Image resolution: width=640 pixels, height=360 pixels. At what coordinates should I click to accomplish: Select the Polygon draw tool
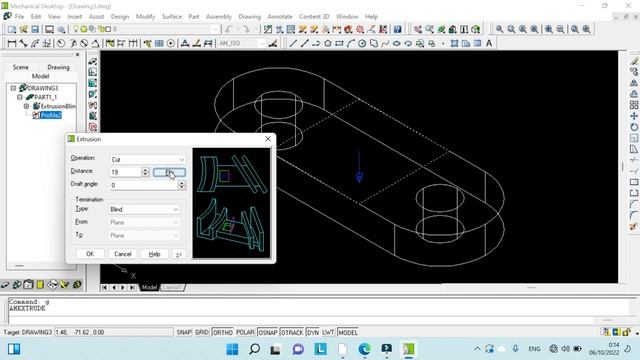pos(327,43)
